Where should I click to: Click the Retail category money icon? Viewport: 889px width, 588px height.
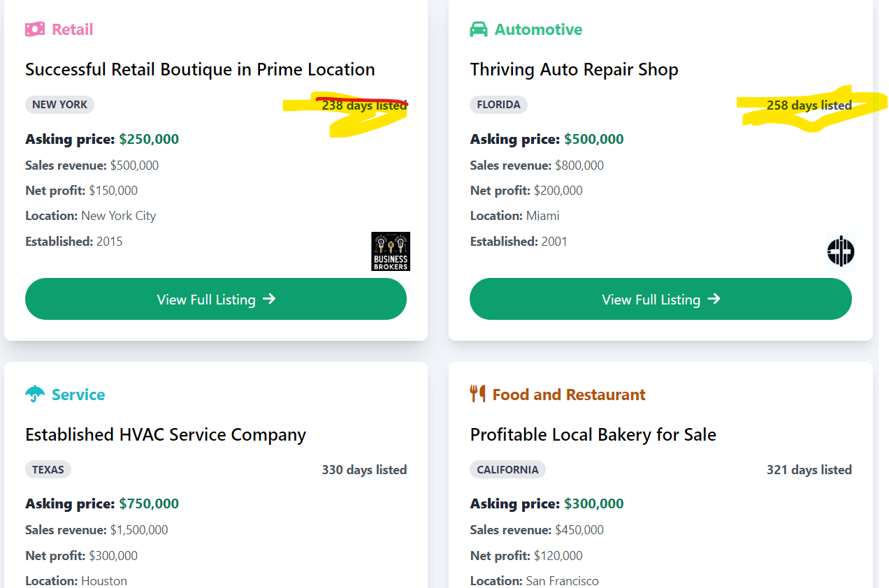coord(35,29)
